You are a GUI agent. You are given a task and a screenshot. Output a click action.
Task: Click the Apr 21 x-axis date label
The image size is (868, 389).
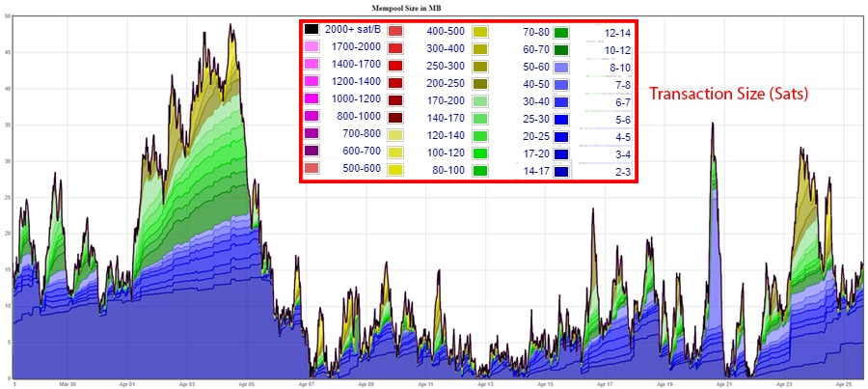(724, 383)
